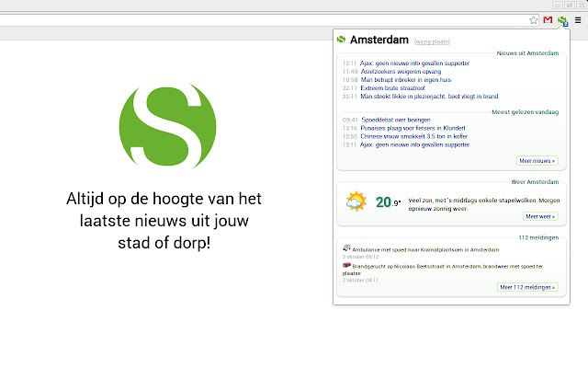This screenshot has height=368, width=588.
Task: Click the bookmark star icon
Action: [x=533, y=20]
